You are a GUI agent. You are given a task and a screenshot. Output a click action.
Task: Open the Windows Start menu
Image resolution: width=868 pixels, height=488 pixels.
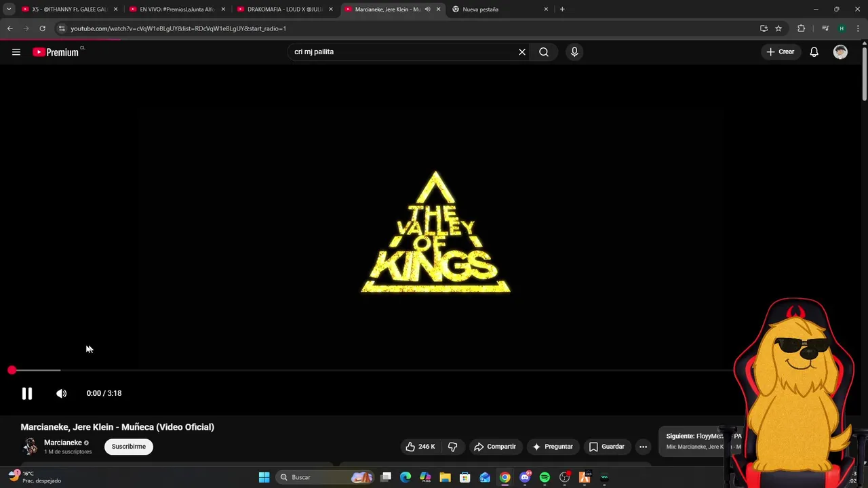point(264,478)
